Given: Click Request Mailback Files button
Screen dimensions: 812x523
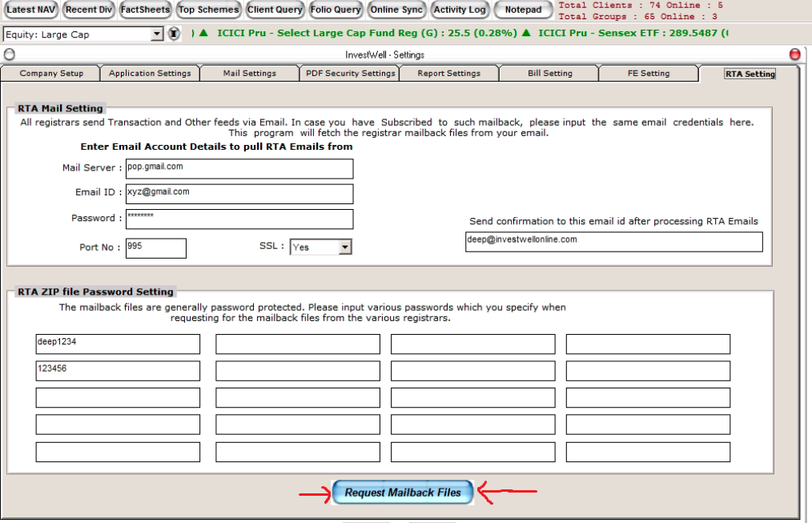Looking at the screenshot, I should pyautogui.click(x=402, y=493).
